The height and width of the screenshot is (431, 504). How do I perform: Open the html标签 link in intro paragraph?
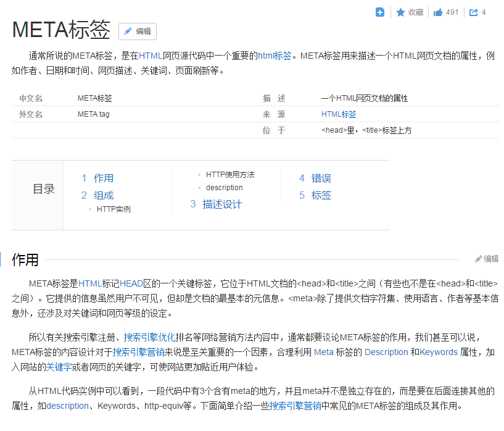point(275,56)
